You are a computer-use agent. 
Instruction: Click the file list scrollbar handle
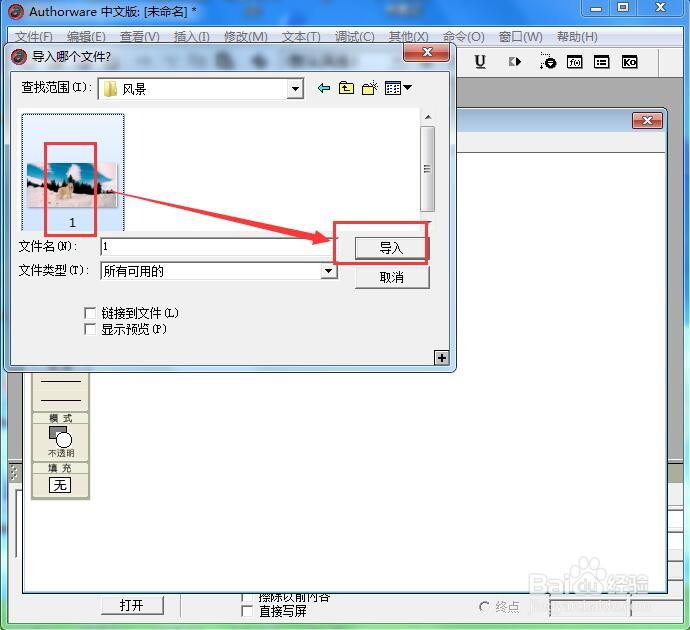point(427,169)
